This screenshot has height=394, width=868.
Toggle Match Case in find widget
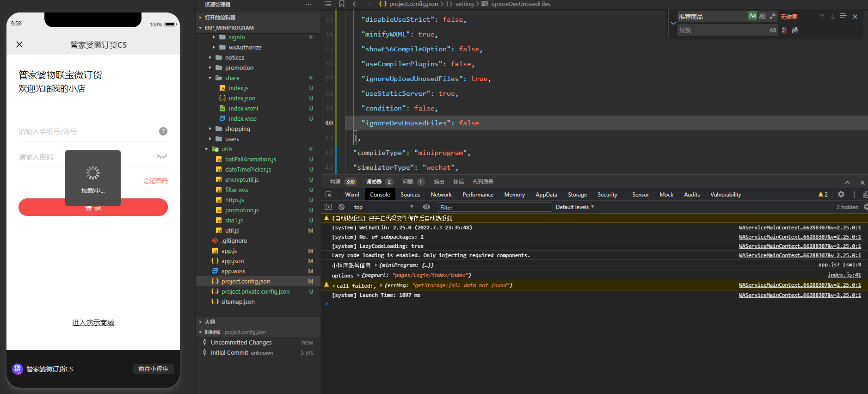(752, 16)
